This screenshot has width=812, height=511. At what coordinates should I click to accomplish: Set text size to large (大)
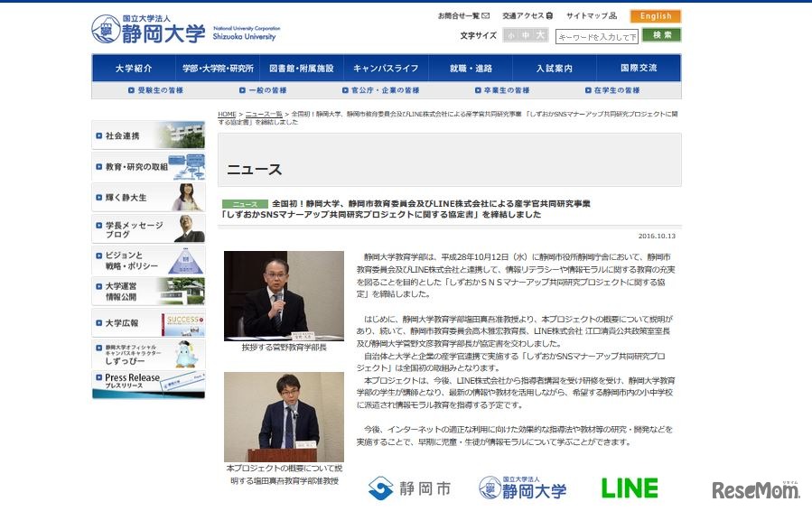540,35
